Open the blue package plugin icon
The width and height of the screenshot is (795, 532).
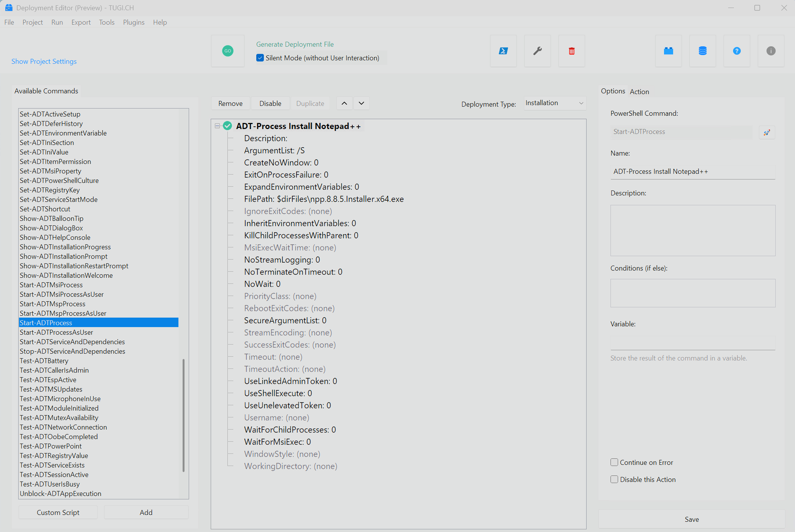point(669,51)
